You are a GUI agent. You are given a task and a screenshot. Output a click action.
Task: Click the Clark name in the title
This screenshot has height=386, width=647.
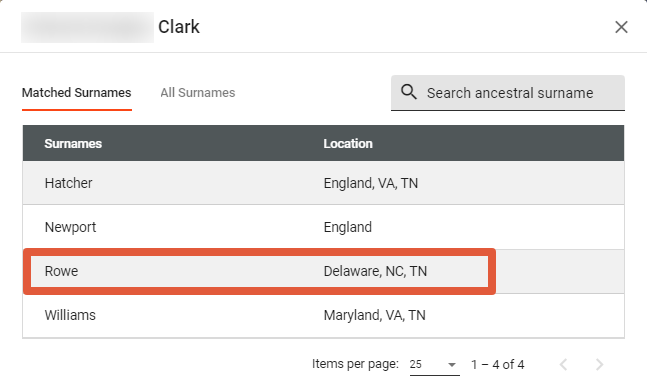(179, 27)
